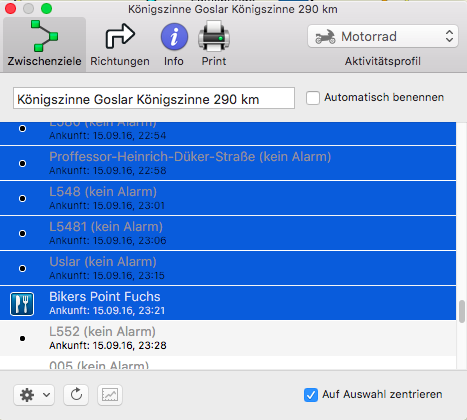Click the recalculate route refresh button
This screenshot has width=467, height=420.
(76, 395)
